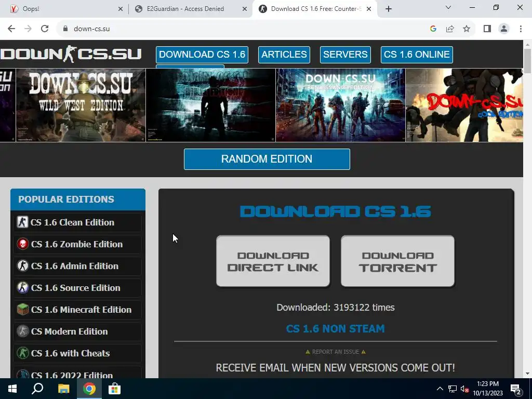The height and width of the screenshot is (399, 532).
Task: Click the Clean Edition soldier icon
Action: [23, 222]
